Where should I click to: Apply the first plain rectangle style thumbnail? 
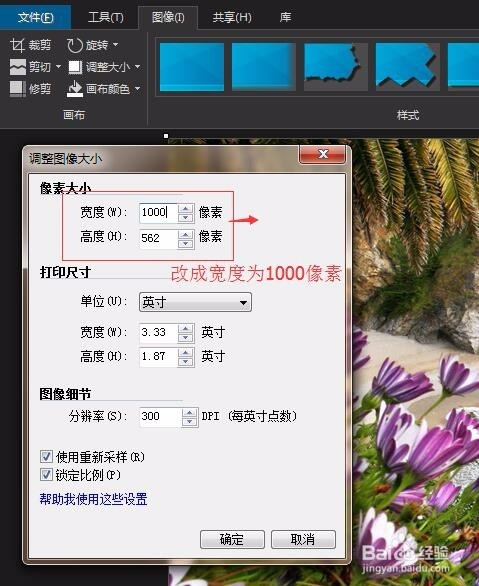click(192, 67)
